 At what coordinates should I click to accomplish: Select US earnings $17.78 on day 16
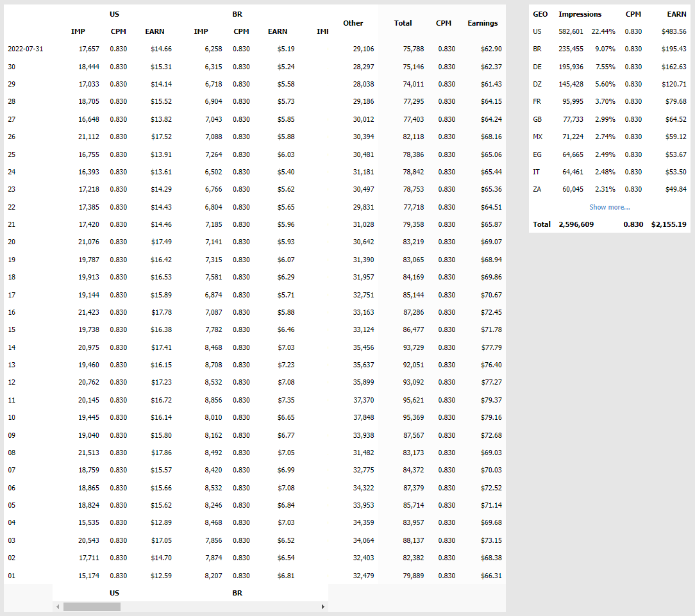click(162, 312)
